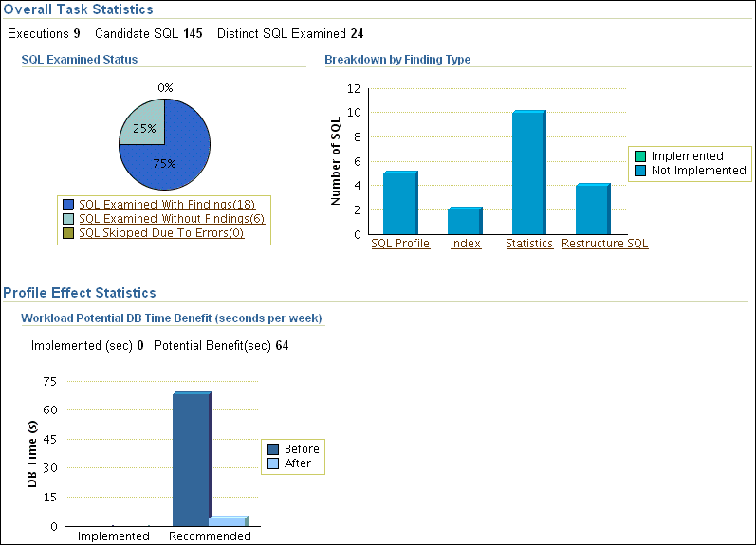Click the Index axis link
756x545 pixels.
coord(465,244)
